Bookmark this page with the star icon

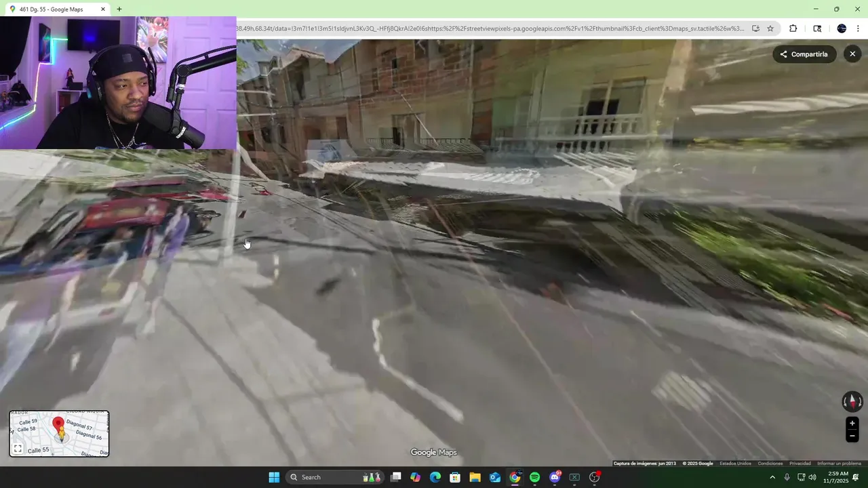click(x=770, y=28)
